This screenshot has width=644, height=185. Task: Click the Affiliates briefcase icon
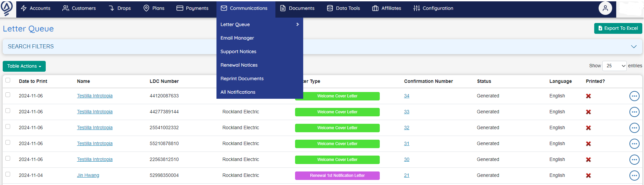[375, 8]
